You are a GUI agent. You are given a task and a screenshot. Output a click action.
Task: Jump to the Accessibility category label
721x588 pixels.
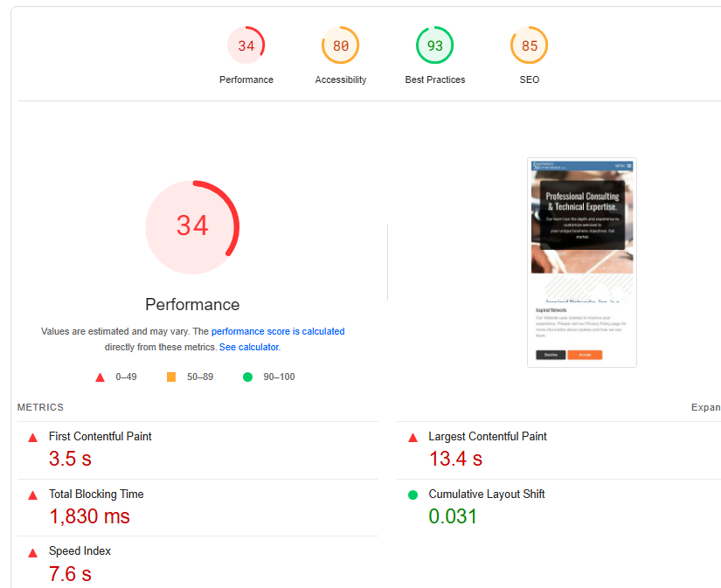tap(340, 80)
